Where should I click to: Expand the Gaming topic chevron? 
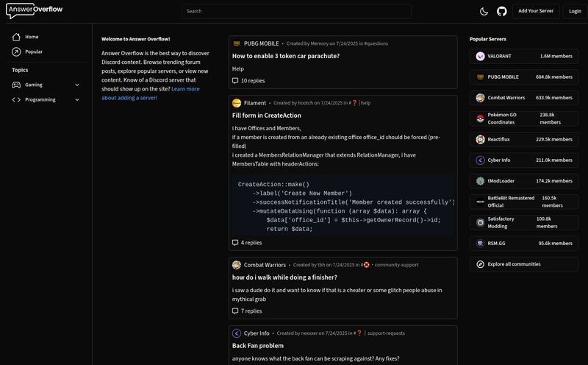[77, 85]
